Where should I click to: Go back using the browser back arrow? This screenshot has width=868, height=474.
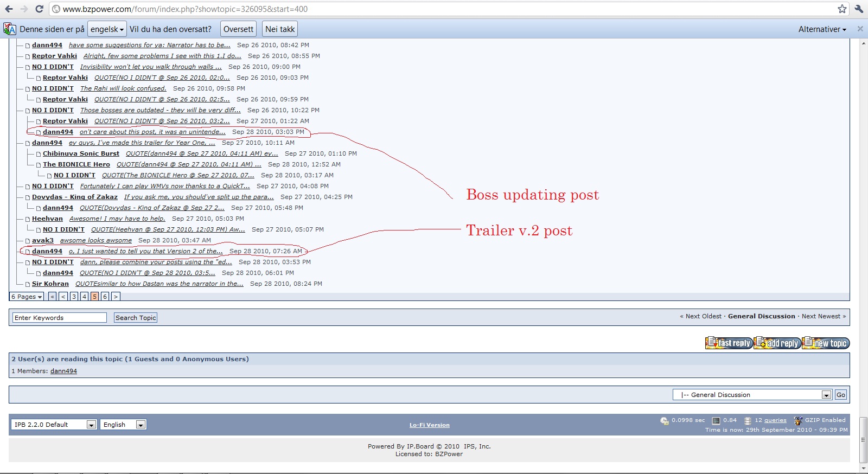pos(9,9)
